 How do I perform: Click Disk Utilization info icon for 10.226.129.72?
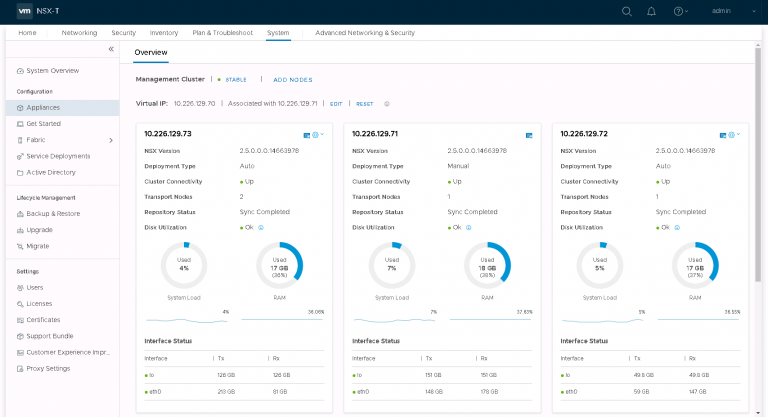[677, 227]
